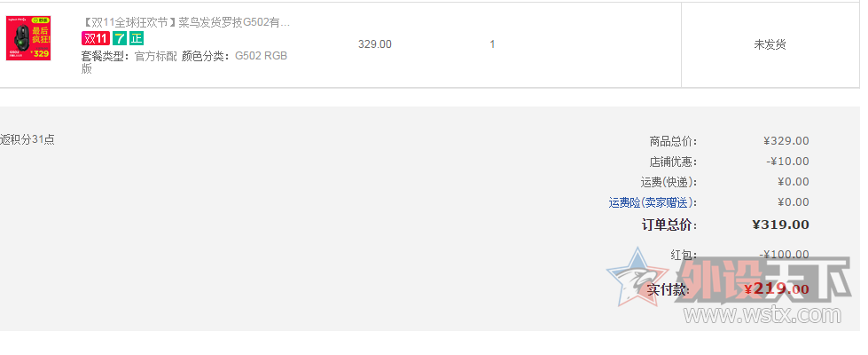Open the 双11全球狂欢节 product title link

click(186, 22)
